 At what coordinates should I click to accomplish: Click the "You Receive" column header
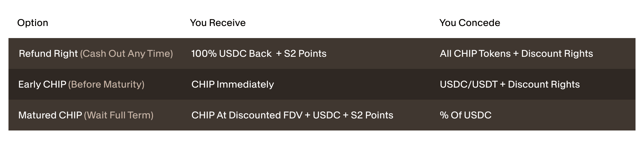217,23
